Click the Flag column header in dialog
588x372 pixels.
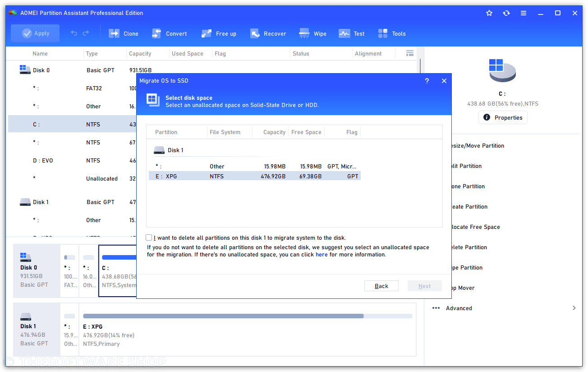(x=352, y=132)
